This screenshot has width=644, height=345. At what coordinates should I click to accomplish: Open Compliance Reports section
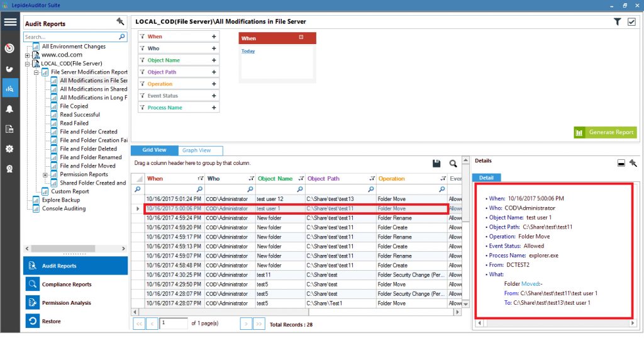pyautogui.click(x=67, y=285)
